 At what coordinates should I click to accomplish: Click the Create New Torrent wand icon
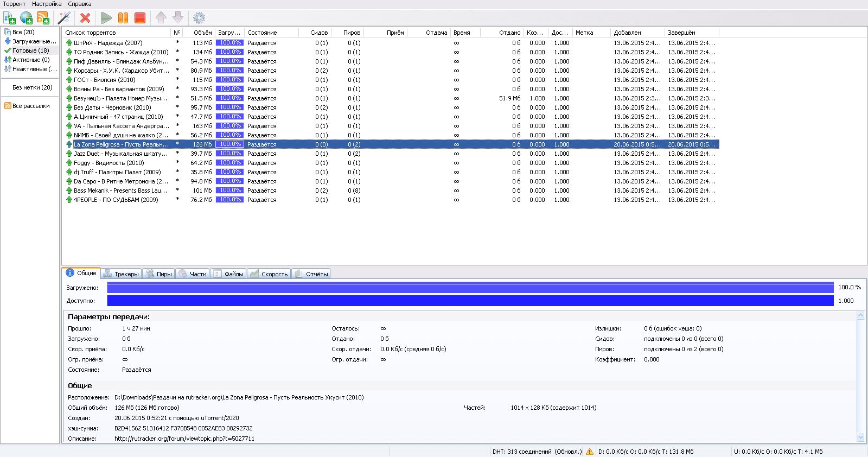[64, 18]
